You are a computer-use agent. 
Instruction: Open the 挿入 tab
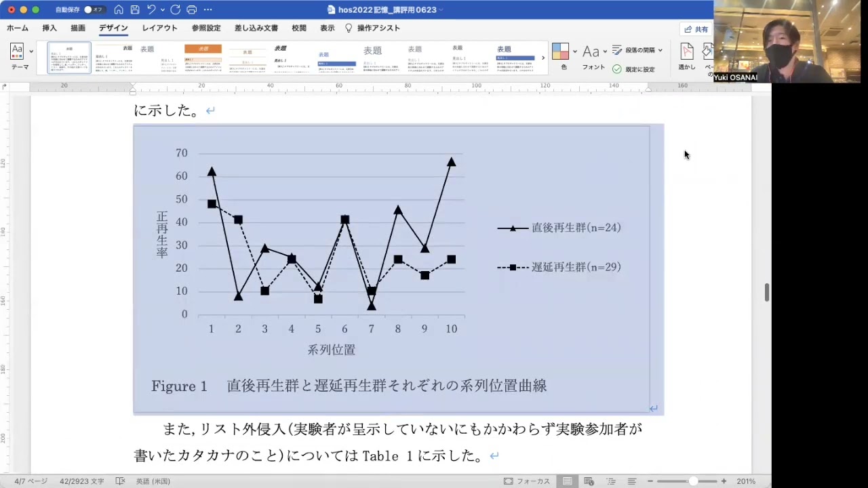pos(50,28)
